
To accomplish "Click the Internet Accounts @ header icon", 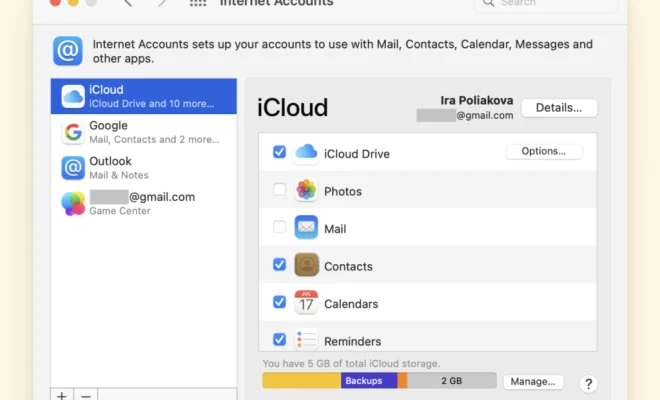I will (x=67, y=51).
